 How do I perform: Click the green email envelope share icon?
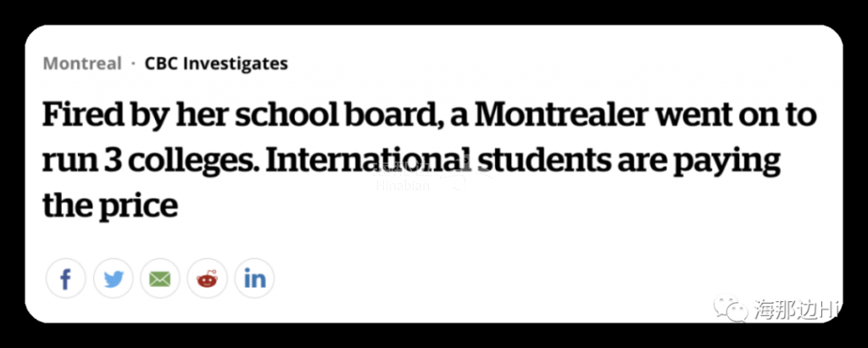[x=160, y=278]
